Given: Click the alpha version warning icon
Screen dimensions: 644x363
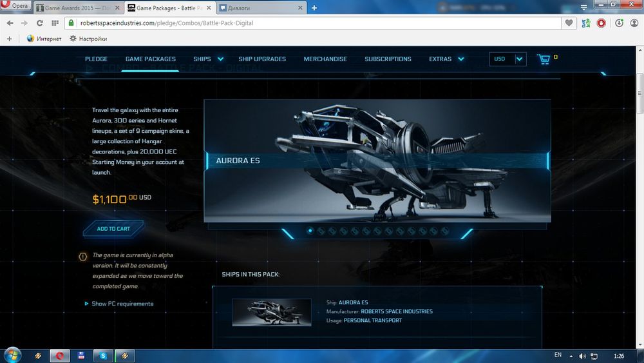Looking at the screenshot, I should click(x=82, y=257).
